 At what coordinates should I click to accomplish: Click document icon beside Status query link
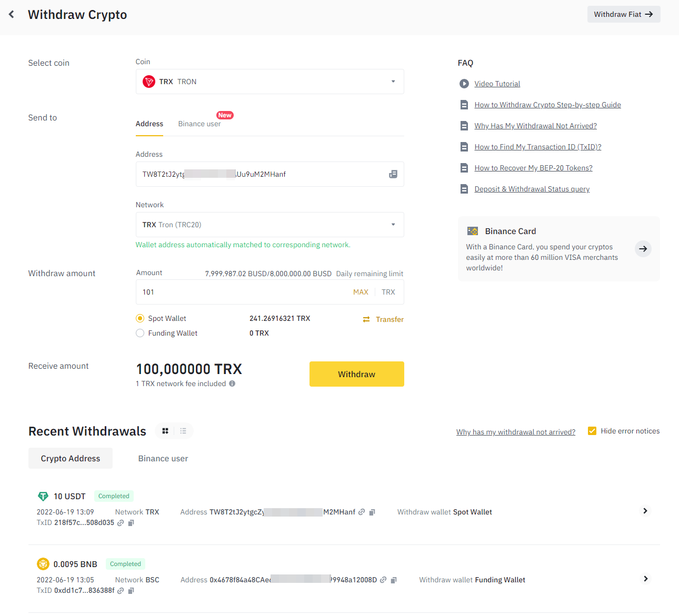(464, 189)
